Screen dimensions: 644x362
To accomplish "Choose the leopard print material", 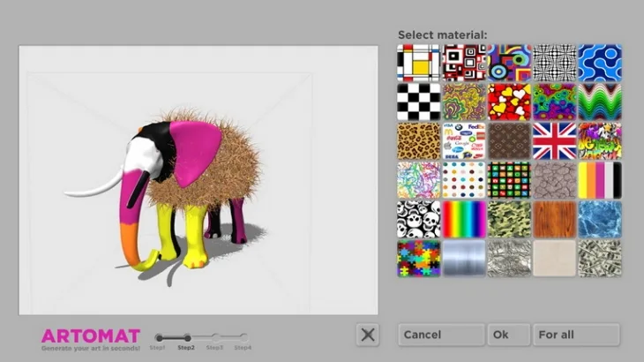I will [x=418, y=141].
